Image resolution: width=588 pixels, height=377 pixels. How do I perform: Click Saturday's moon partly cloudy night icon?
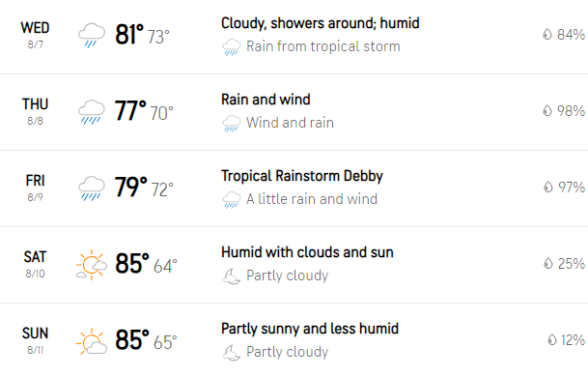coord(232,276)
